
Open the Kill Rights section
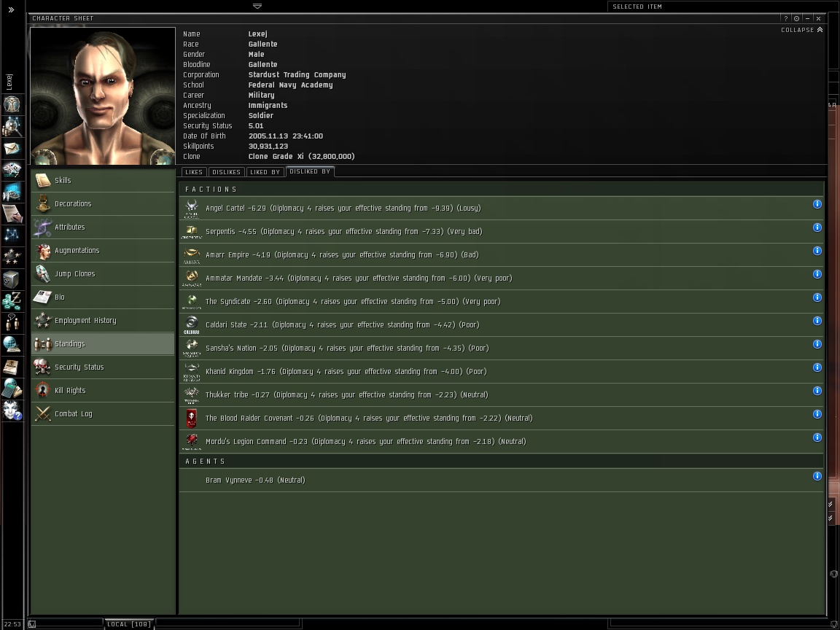(103, 391)
